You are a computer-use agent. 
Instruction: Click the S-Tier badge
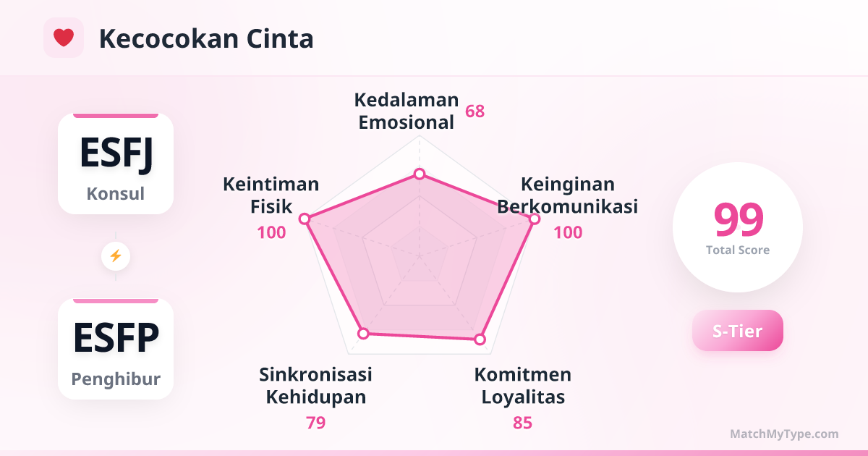(x=737, y=331)
